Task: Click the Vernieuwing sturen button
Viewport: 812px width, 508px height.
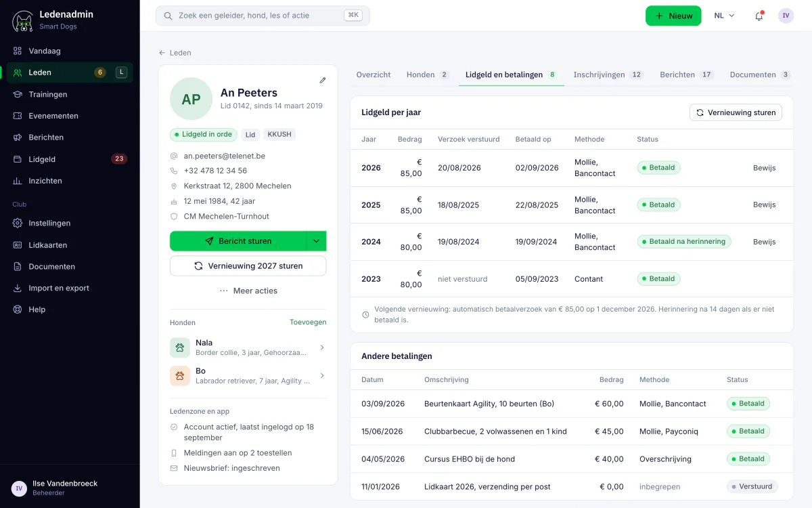Action: (736, 112)
